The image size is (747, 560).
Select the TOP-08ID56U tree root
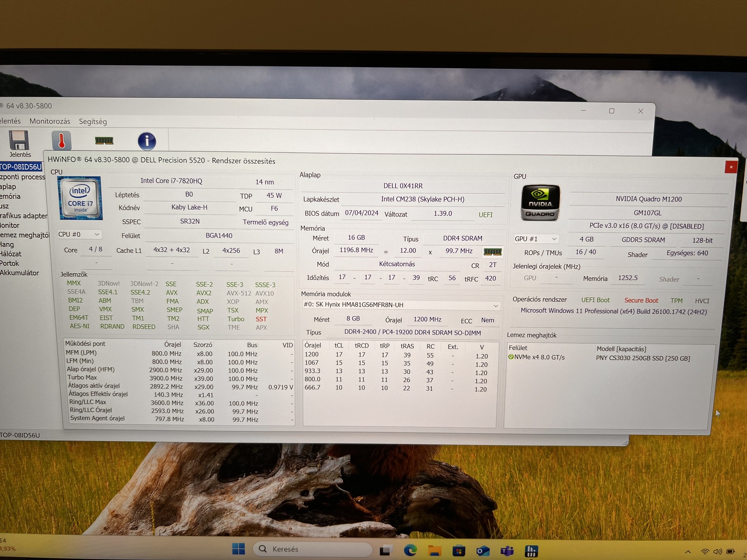pos(21,167)
